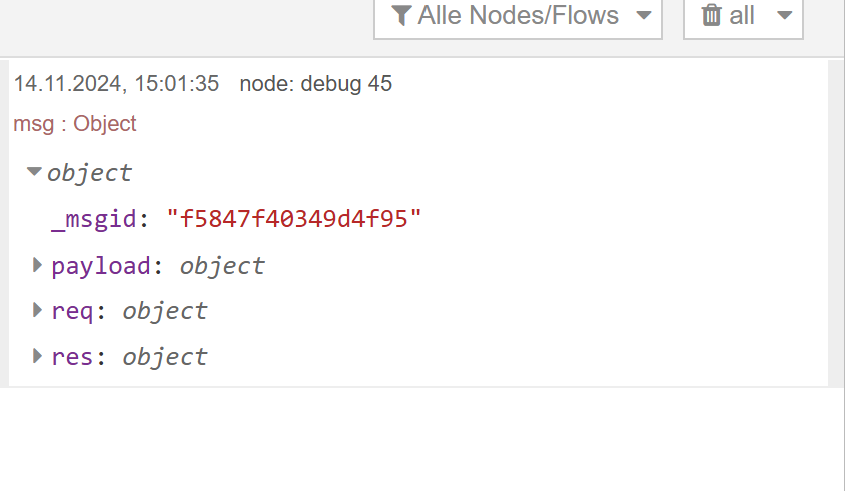Click the object type label beside payload
Screen dimensions: 846x492
222,266
